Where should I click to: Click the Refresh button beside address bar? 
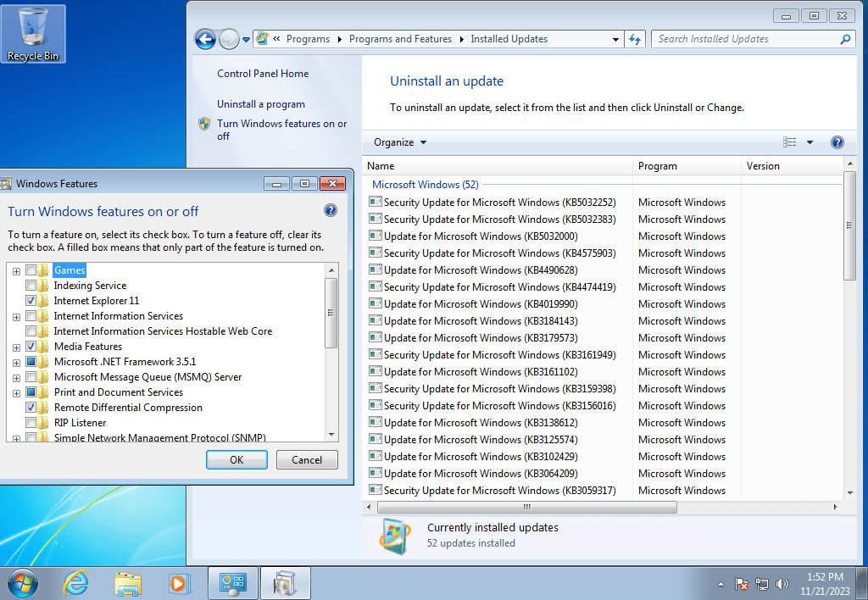pyautogui.click(x=635, y=39)
